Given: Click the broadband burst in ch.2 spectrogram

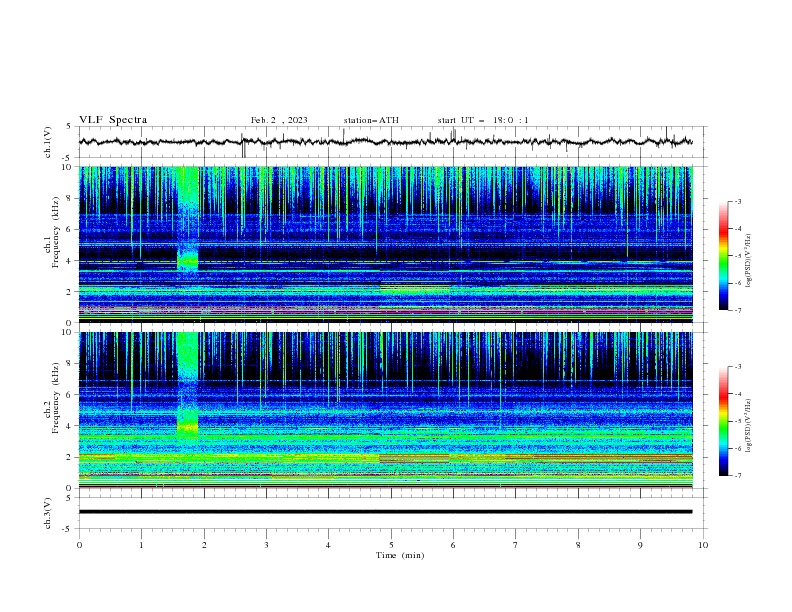Looking at the screenshot, I should click(x=188, y=386).
